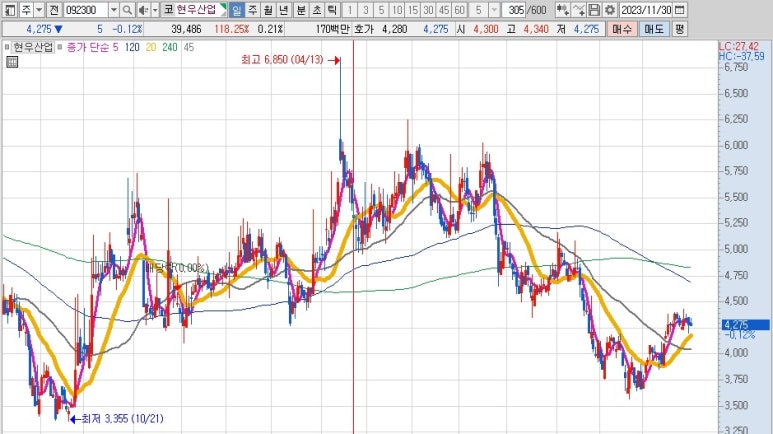Select the 3 interval button
This screenshot has width=773, height=434.
(365, 9)
